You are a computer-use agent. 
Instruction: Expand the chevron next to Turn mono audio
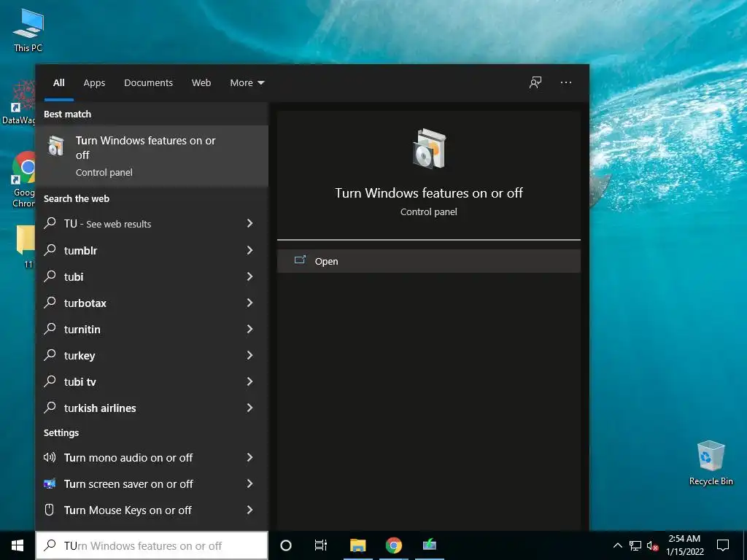pos(249,457)
